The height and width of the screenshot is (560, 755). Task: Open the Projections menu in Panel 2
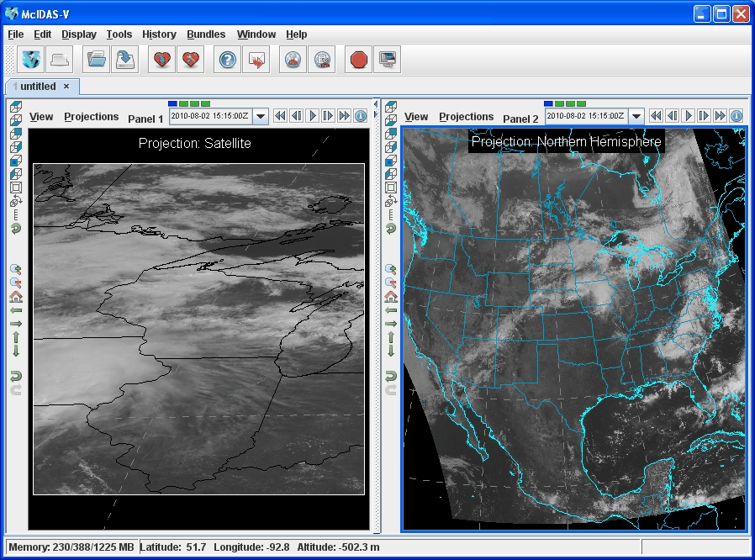[466, 117]
